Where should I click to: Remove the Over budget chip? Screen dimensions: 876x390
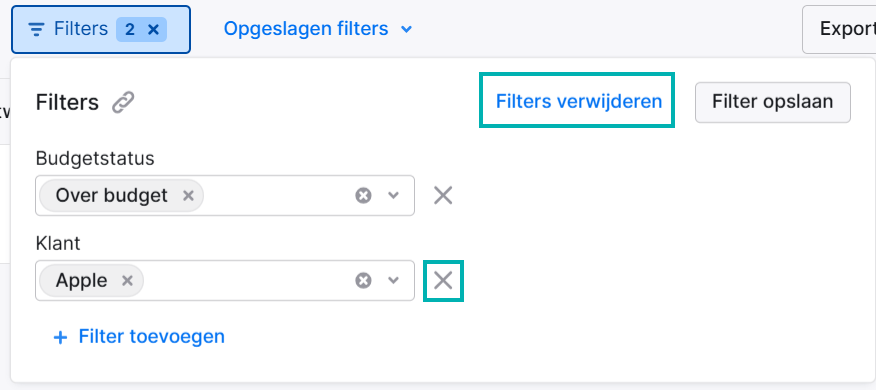(188, 196)
